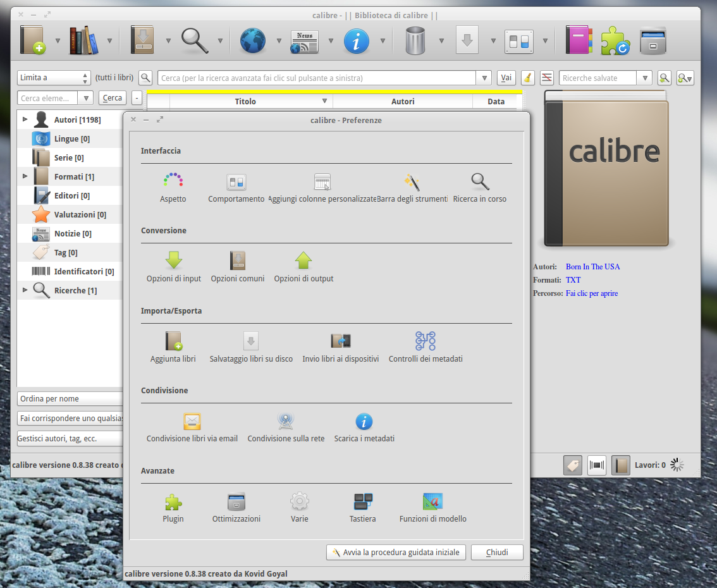Open Opzioni comuni conversion settings

pos(237,267)
